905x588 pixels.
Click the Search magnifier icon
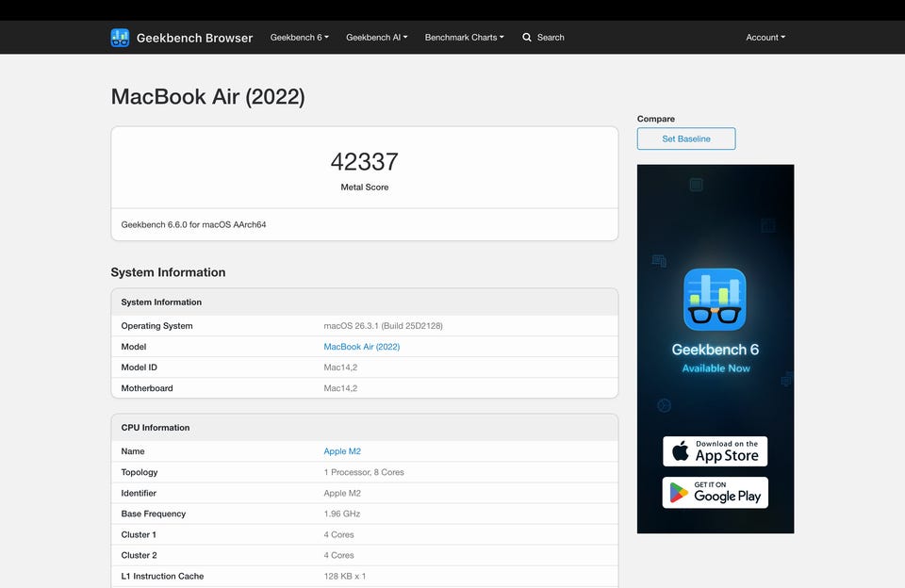[x=527, y=38]
